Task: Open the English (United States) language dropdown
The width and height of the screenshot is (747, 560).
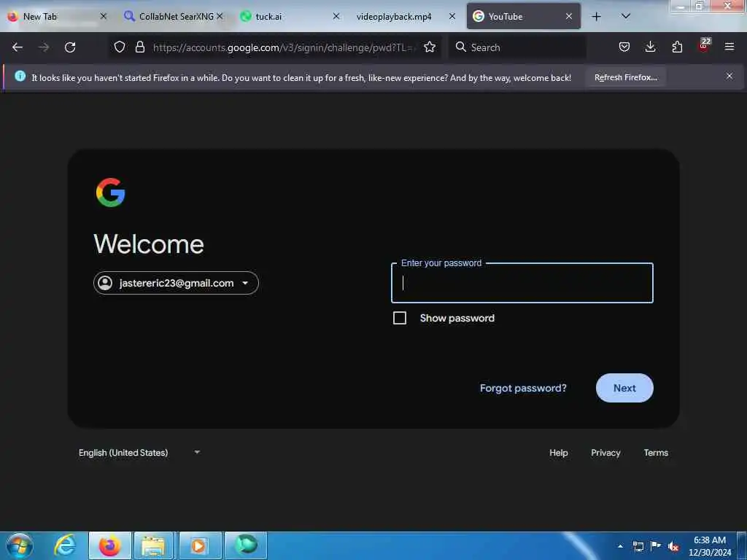Action: tap(139, 452)
